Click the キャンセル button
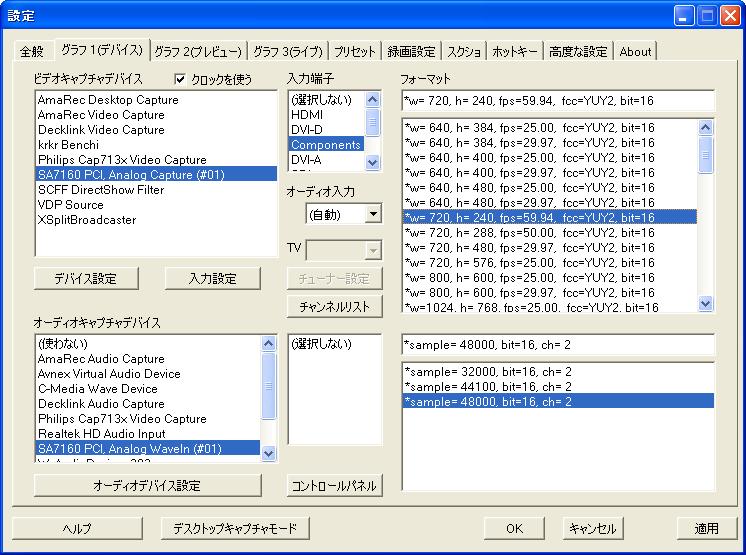This screenshot has width=746, height=555. pyautogui.click(x=592, y=528)
